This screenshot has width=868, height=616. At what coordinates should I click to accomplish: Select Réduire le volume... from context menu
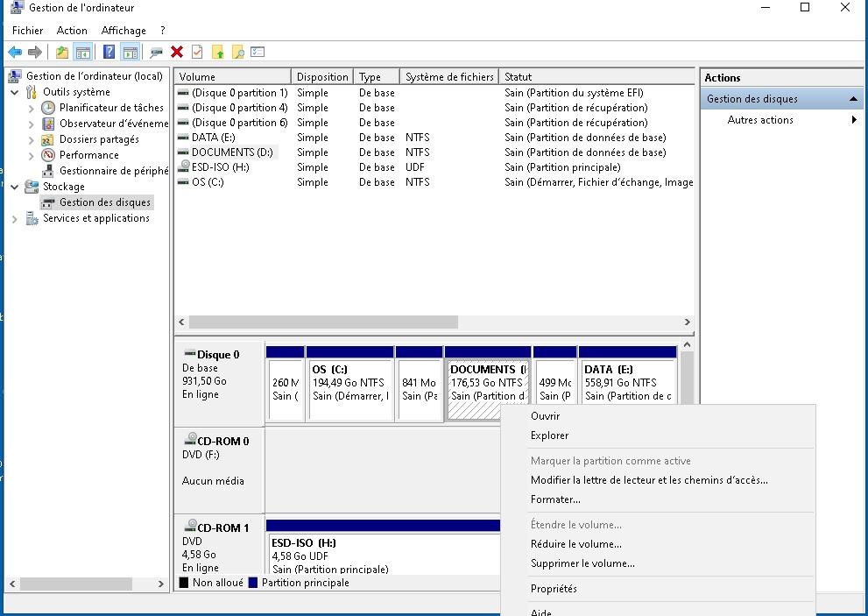[575, 544]
